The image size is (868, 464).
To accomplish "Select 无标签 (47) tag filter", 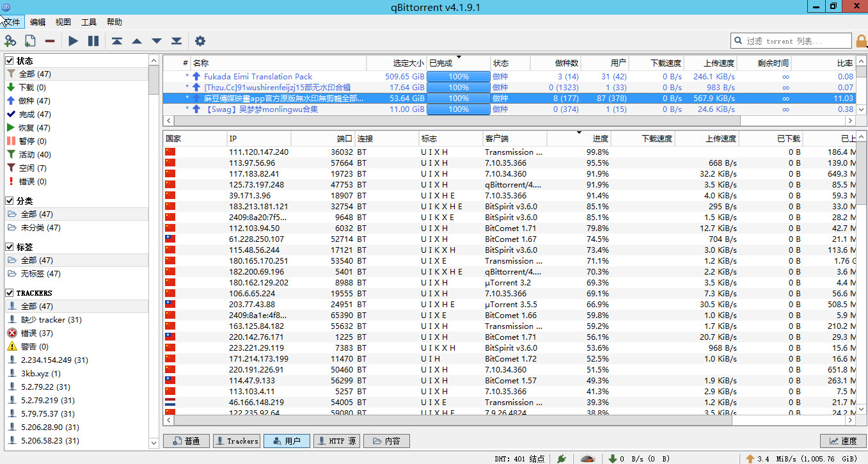I will coord(41,274).
